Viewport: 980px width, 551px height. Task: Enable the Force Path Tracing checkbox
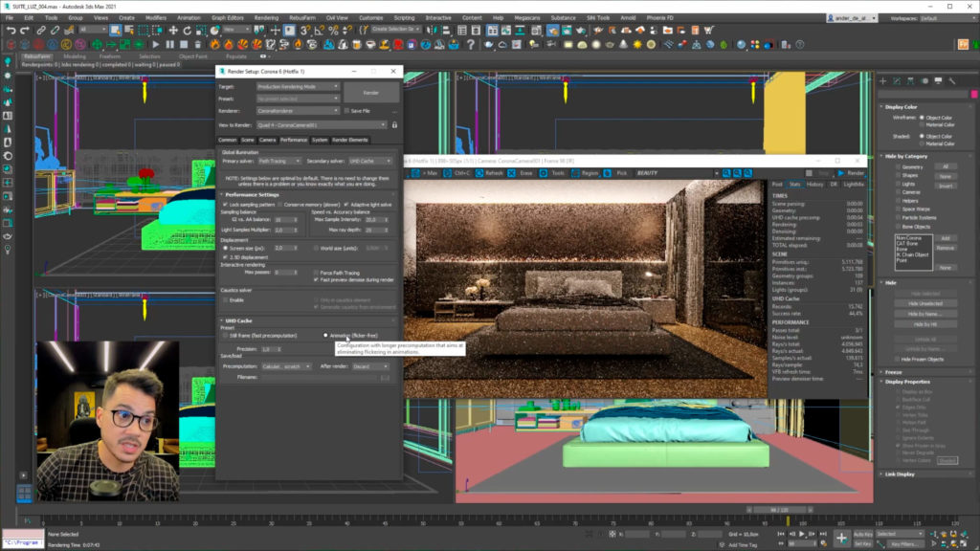317,272
